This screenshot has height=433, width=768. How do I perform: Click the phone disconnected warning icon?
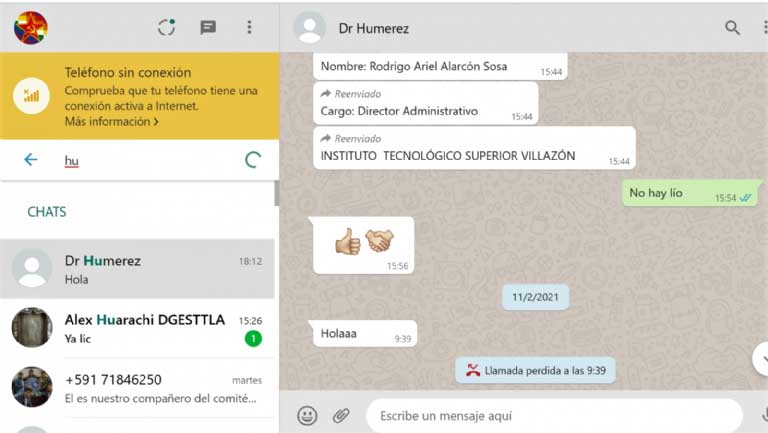[x=31, y=96]
